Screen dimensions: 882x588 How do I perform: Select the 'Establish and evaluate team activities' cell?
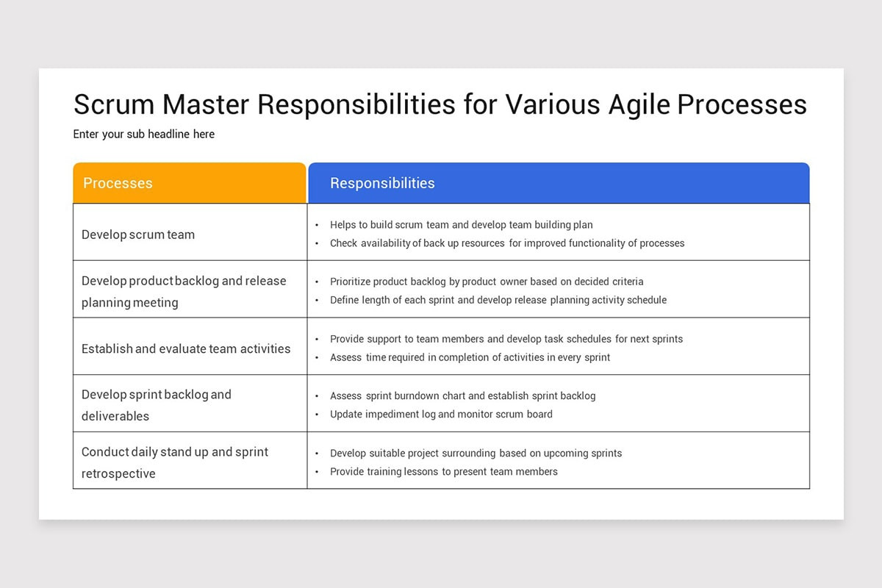click(190, 346)
